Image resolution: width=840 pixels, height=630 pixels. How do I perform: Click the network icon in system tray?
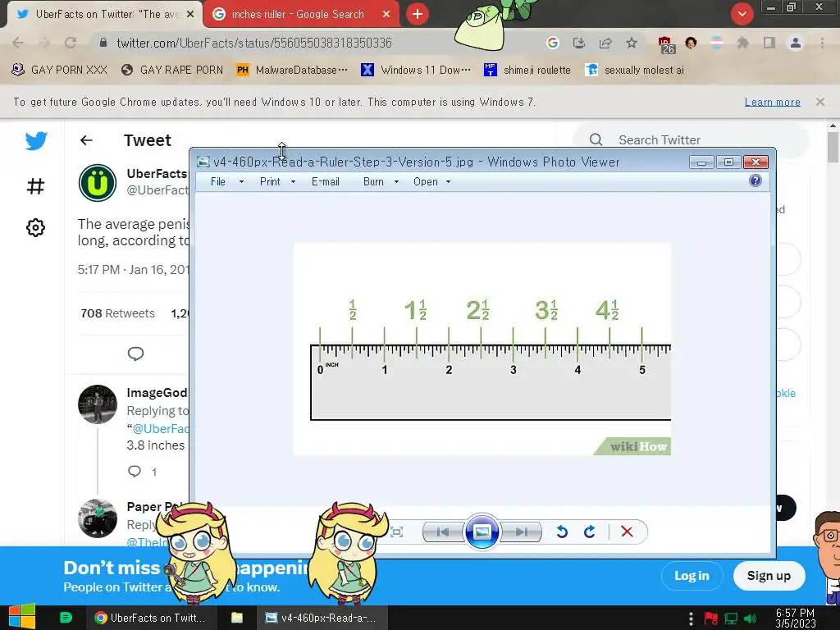[x=731, y=619]
